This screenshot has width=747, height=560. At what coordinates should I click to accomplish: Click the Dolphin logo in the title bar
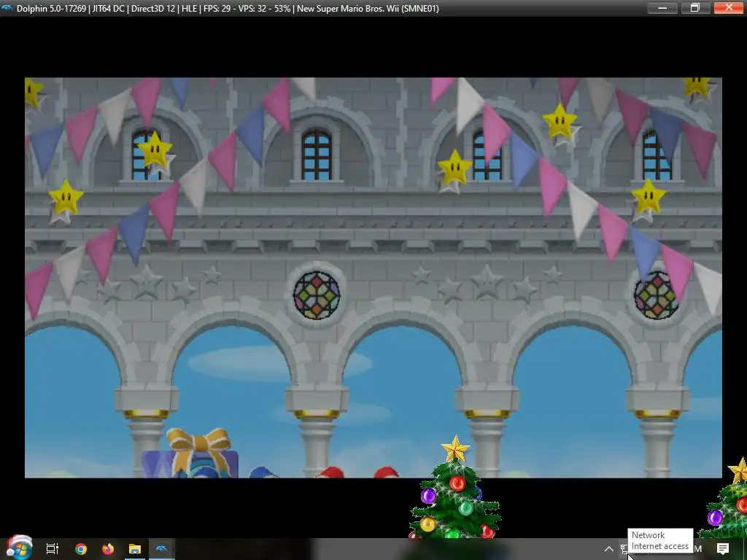pyautogui.click(x=7, y=8)
